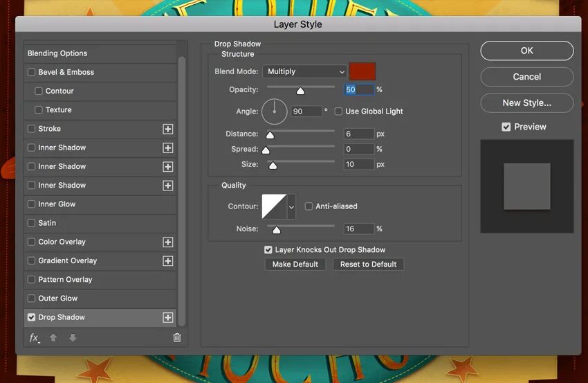Toggle Use Global Light checkbox
The height and width of the screenshot is (383, 588).
pyautogui.click(x=338, y=111)
